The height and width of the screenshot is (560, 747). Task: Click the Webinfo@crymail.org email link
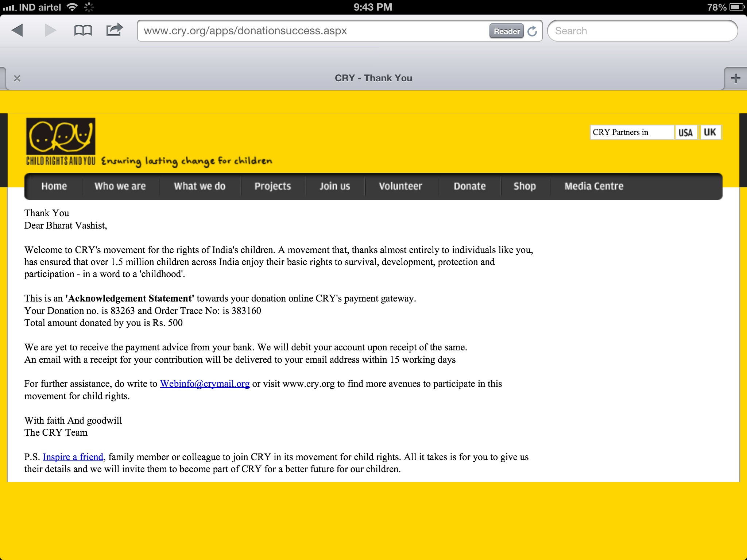(205, 384)
